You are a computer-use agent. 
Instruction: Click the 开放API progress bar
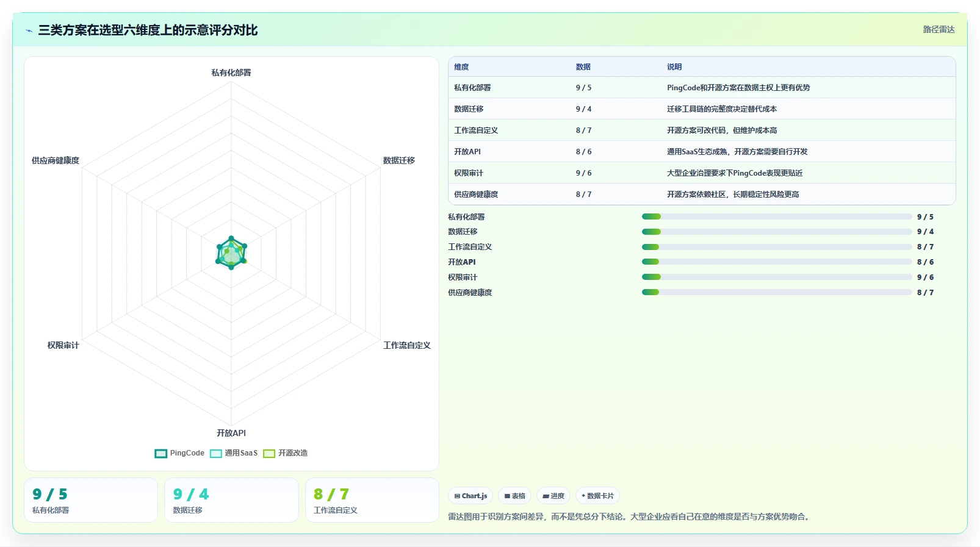(x=777, y=262)
